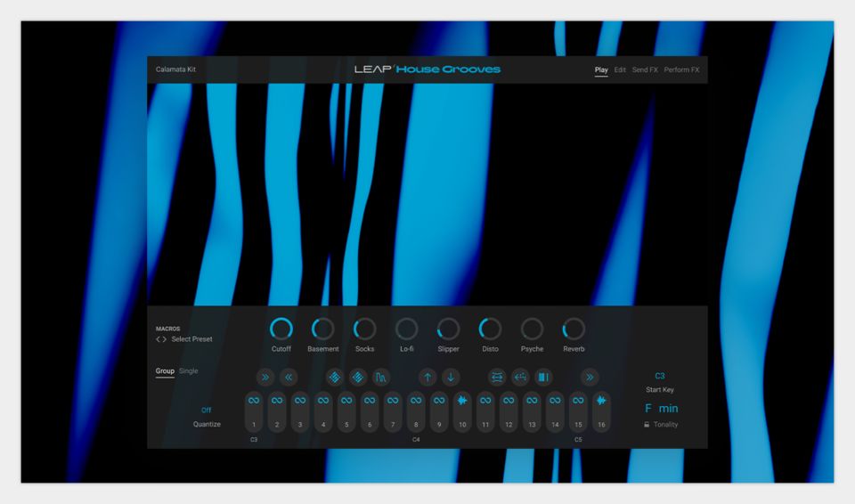
Task: Click the Send FX tab
Action: point(645,69)
